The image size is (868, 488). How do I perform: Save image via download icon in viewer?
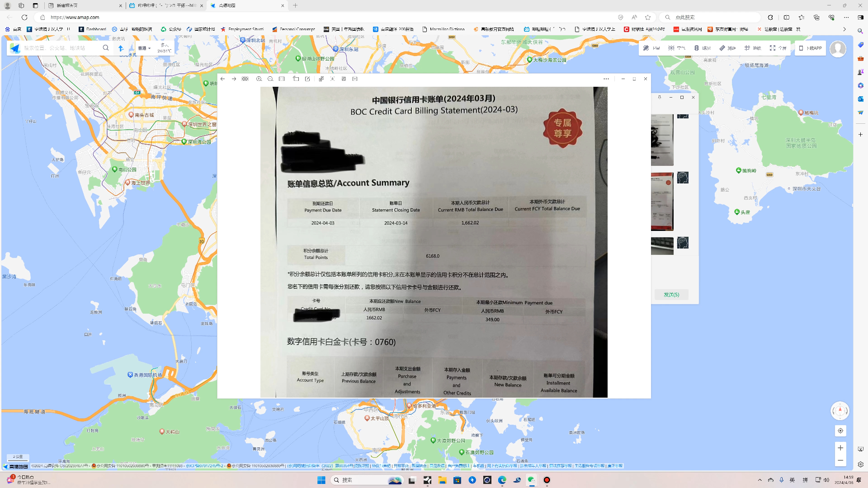[355, 79]
